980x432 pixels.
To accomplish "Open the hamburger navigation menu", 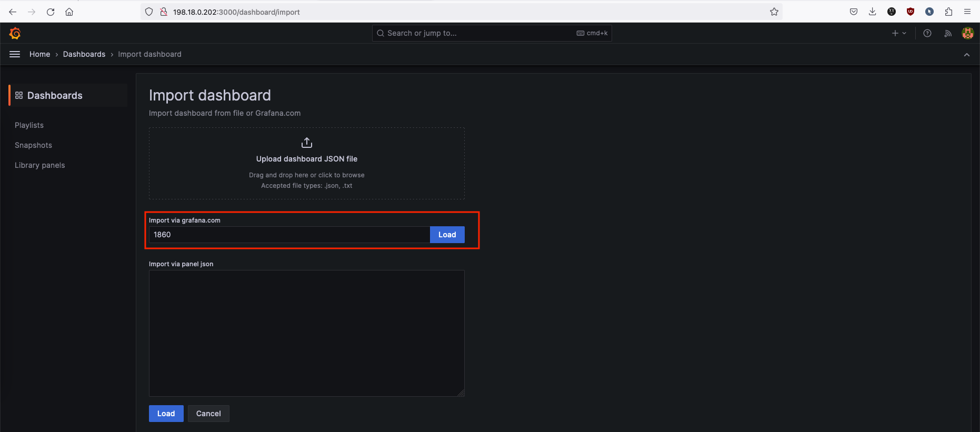I will 15,54.
